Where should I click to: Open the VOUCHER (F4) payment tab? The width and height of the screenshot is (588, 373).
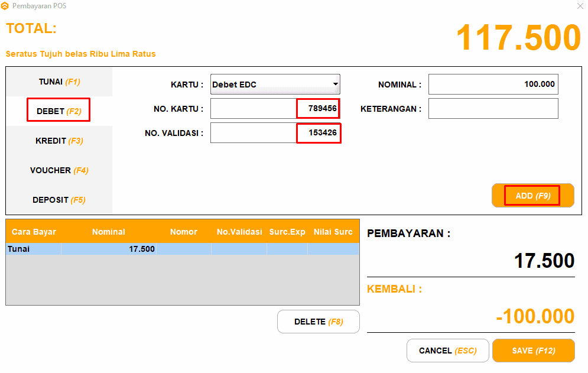tap(59, 170)
